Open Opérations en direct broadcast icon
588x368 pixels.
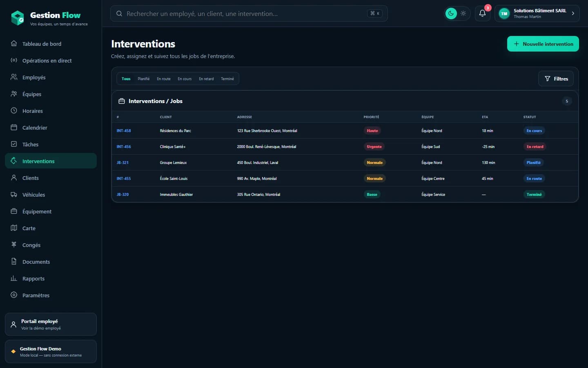[14, 60]
